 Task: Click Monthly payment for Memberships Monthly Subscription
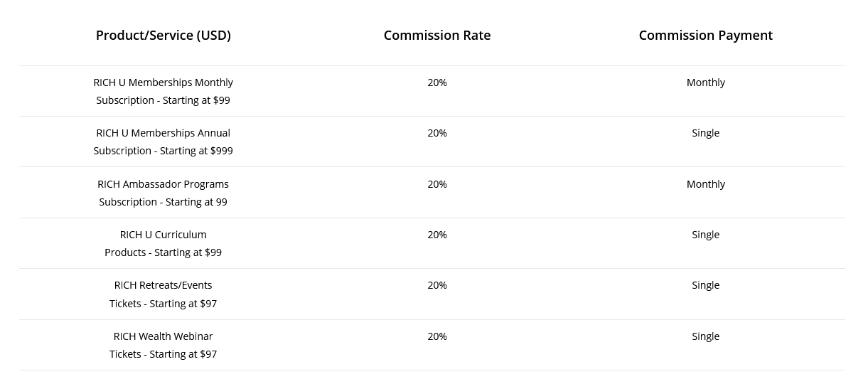click(705, 82)
